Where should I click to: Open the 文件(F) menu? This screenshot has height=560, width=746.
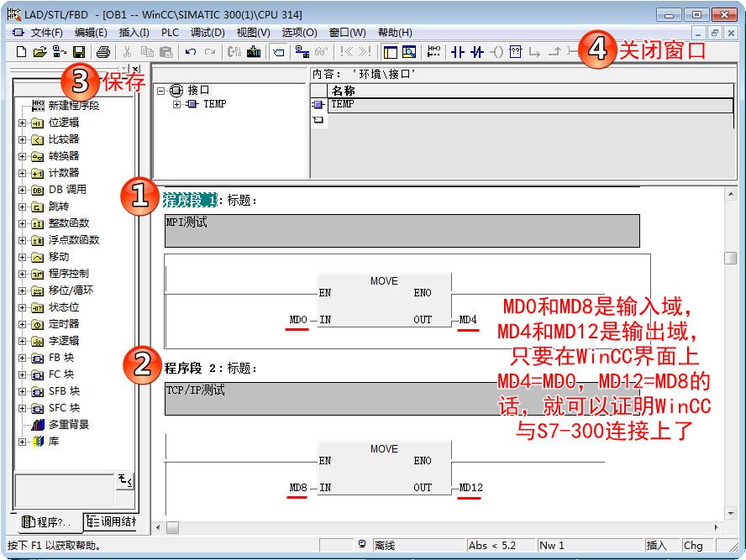point(47,33)
